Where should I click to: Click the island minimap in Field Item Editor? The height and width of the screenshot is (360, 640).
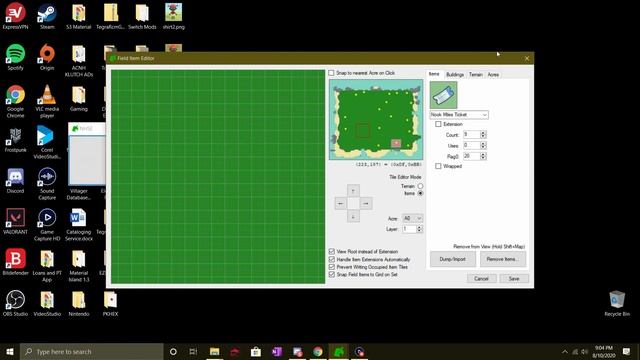click(x=376, y=119)
